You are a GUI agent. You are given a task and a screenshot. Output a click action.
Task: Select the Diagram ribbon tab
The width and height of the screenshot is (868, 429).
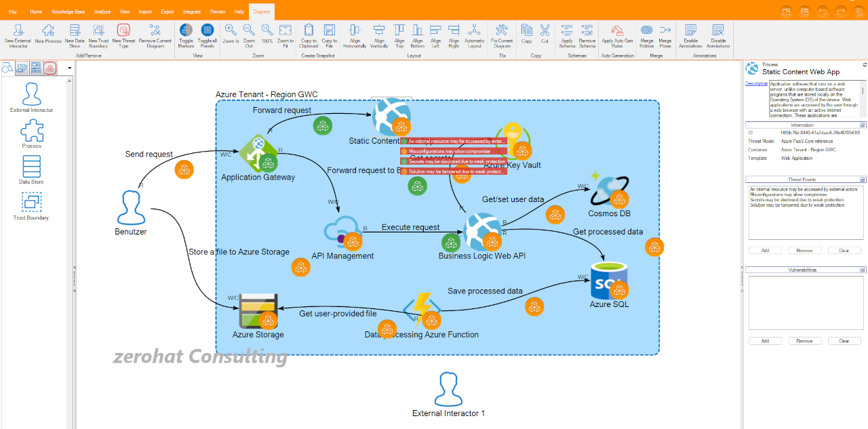point(260,12)
